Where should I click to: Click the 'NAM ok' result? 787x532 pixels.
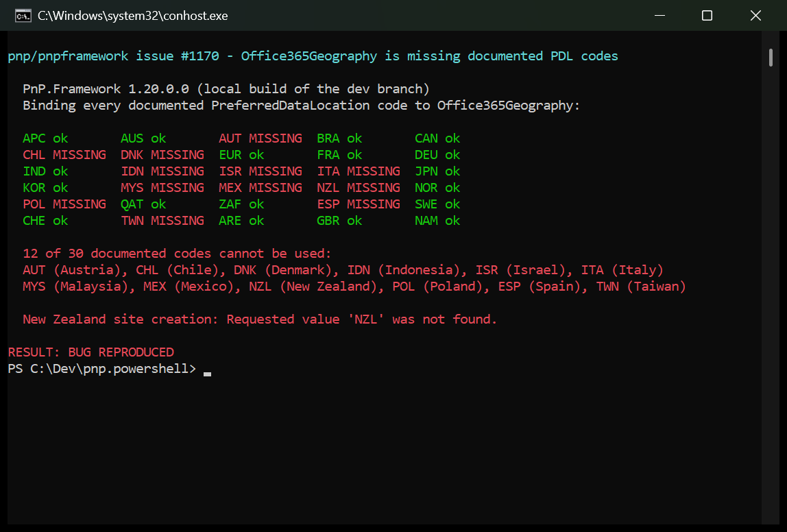[437, 221]
